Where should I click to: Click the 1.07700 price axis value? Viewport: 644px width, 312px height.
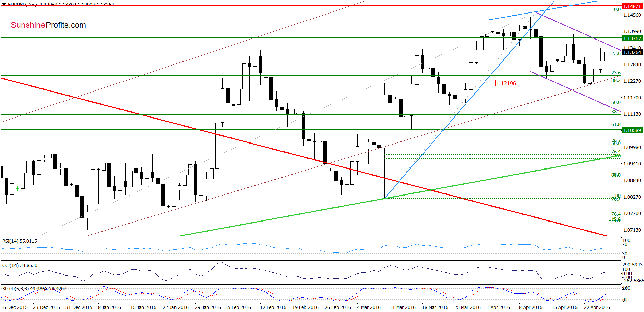pos(632,213)
